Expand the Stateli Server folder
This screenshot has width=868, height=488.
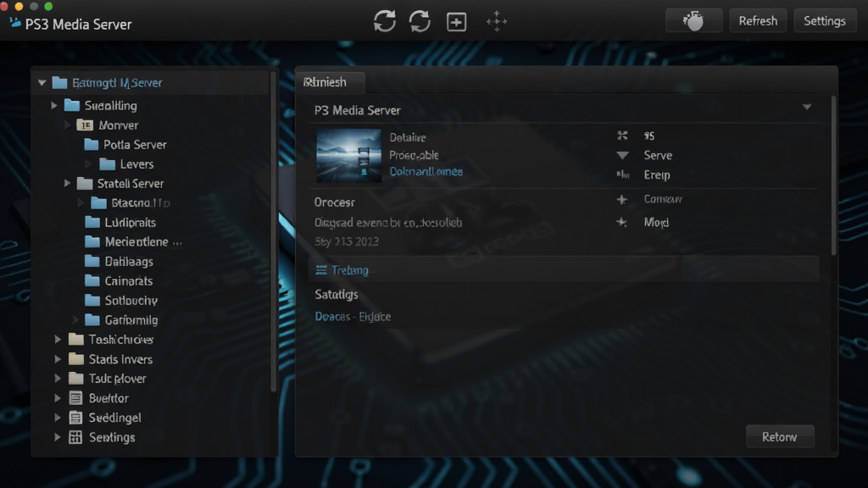pyautogui.click(x=67, y=183)
